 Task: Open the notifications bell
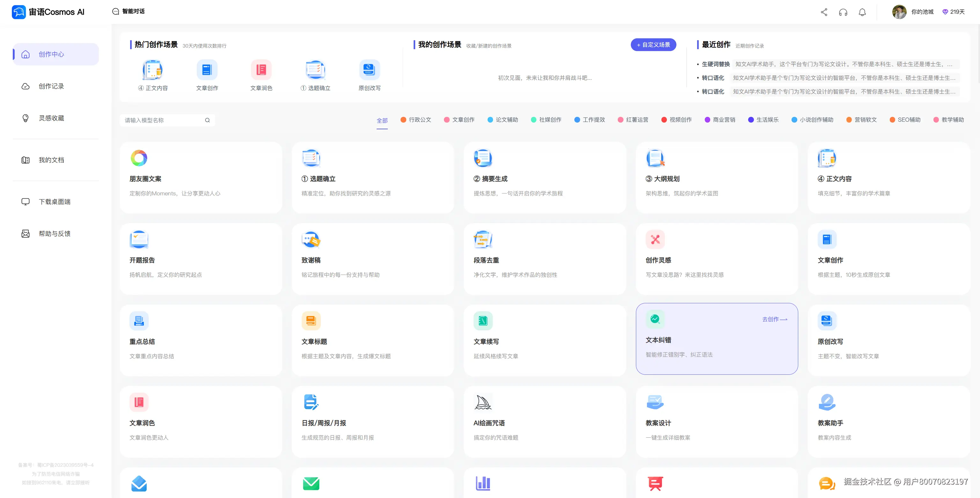coord(862,12)
